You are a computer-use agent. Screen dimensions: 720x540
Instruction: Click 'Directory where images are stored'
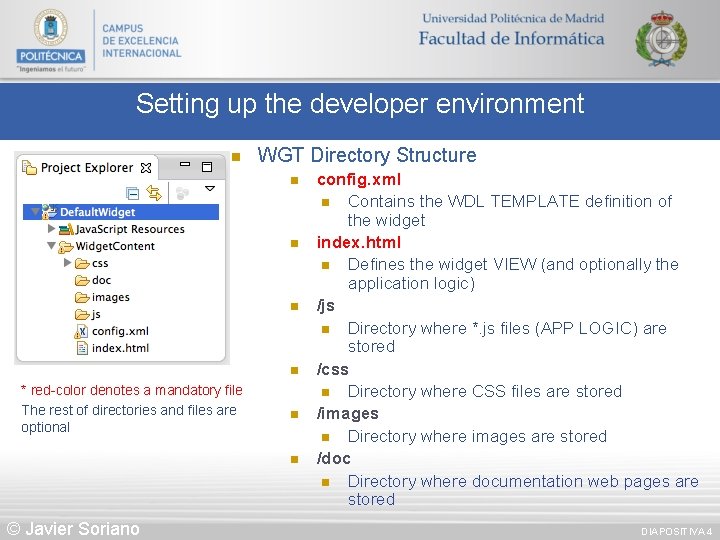click(477, 436)
